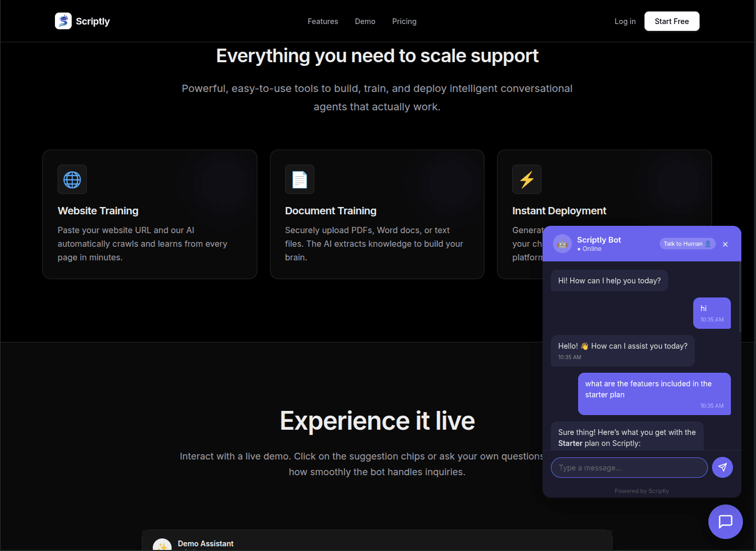Viewport: 756px width, 551px height.
Task: Go to the Demo nav link
Action: [x=365, y=21]
